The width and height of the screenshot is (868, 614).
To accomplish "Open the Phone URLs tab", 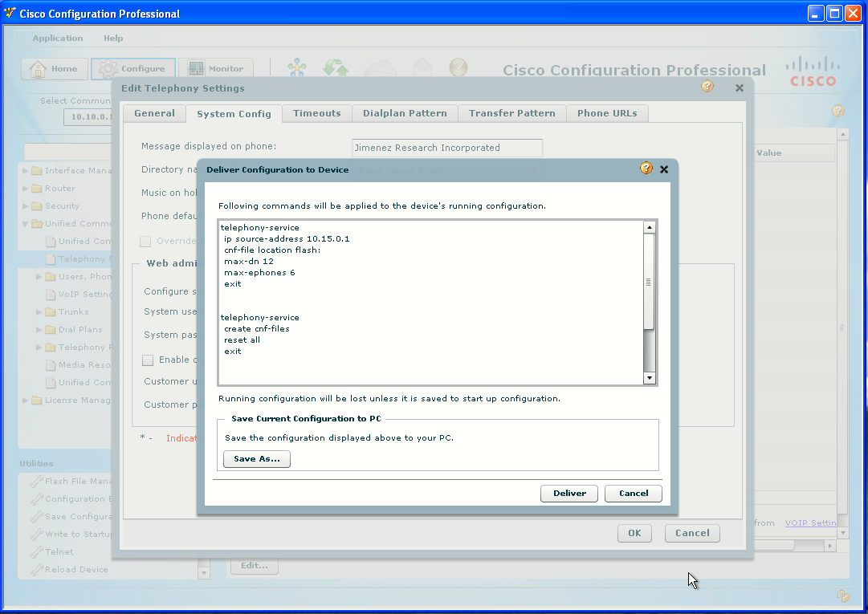I will [x=607, y=113].
